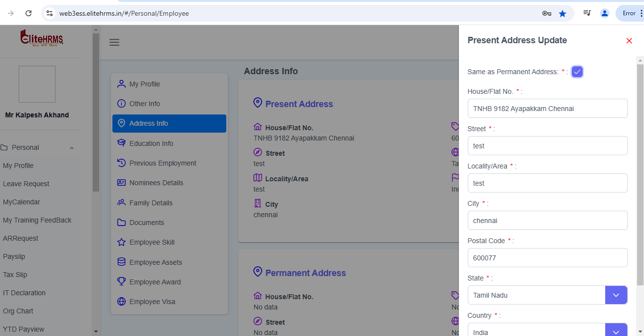This screenshot has height=336, width=644.
Task: Select Nominees Details menu item
Action: [x=156, y=183]
